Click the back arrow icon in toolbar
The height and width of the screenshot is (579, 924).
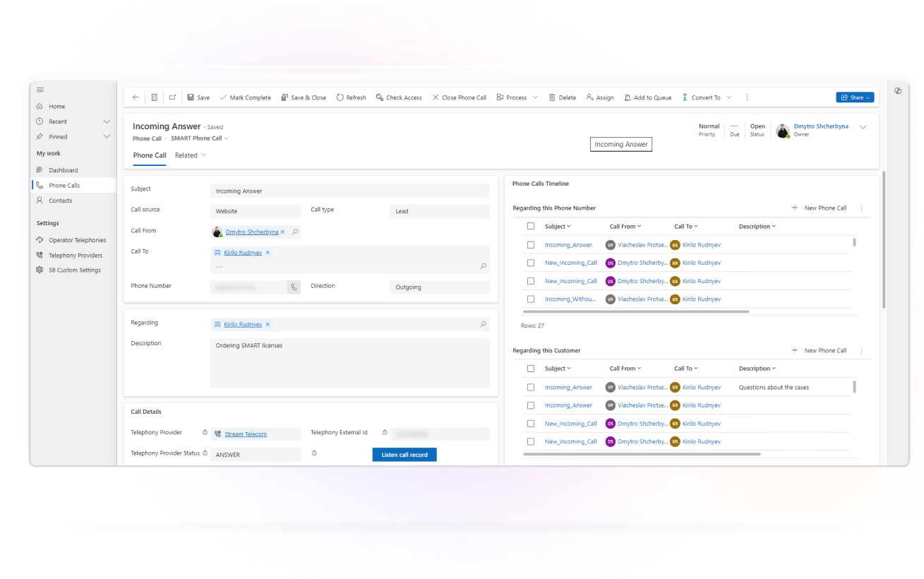[136, 97]
